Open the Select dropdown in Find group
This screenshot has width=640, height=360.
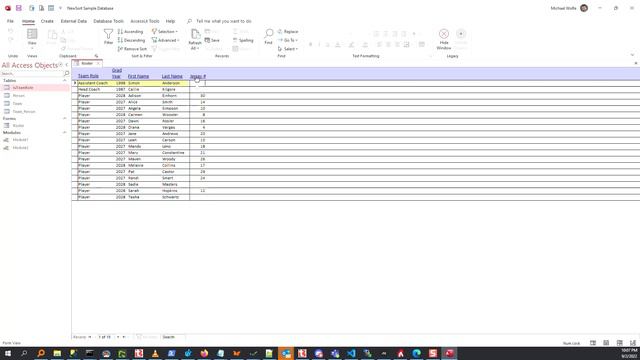click(x=288, y=49)
